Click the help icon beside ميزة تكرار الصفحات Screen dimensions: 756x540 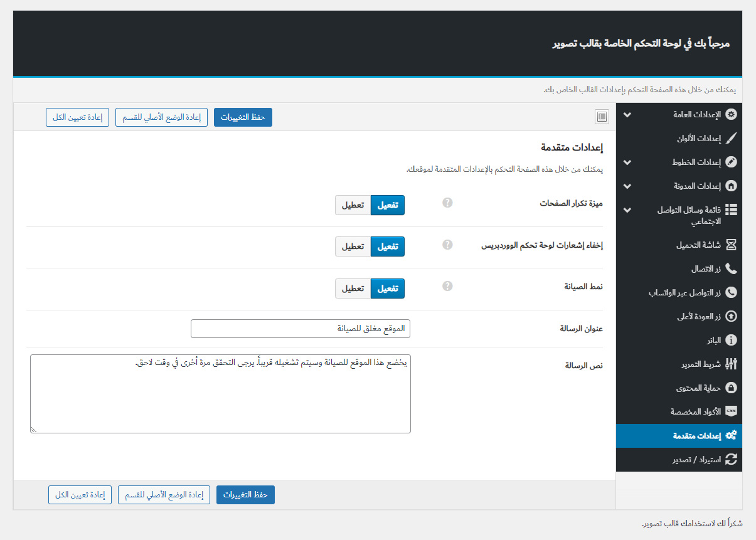(447, 203)
